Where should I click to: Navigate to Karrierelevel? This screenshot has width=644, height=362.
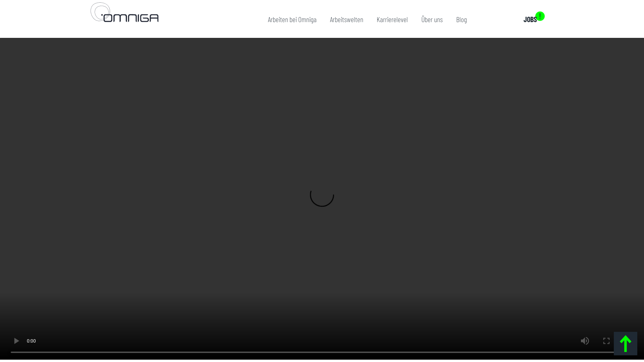pyautogui.click(x=392, y=19)
